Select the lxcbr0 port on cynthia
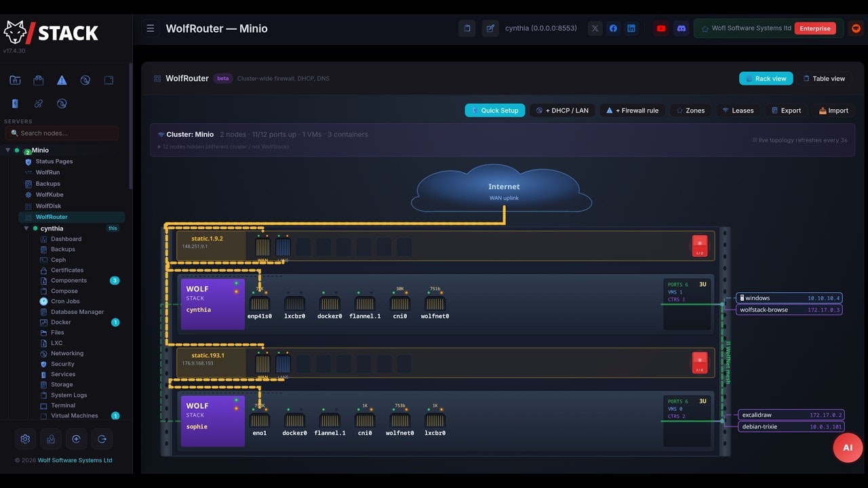Screen dimensions: 868x488 click(x=295, y=304)
